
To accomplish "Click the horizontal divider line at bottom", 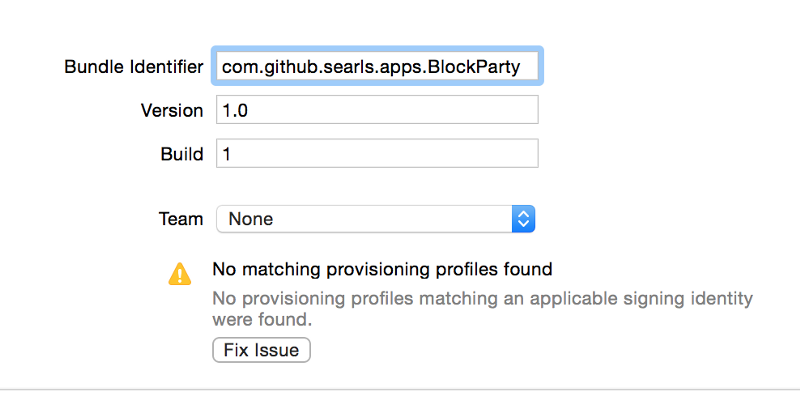I will 400,390.
